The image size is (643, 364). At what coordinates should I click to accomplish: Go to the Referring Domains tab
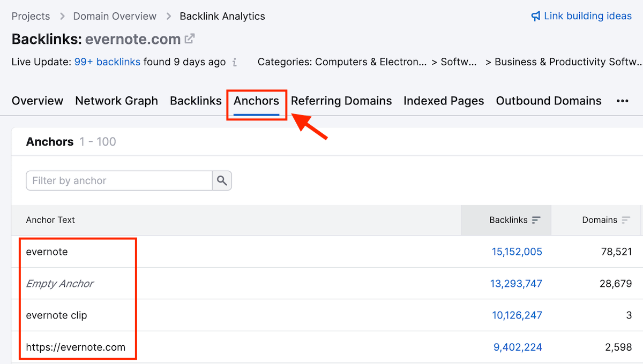(341, 101)
